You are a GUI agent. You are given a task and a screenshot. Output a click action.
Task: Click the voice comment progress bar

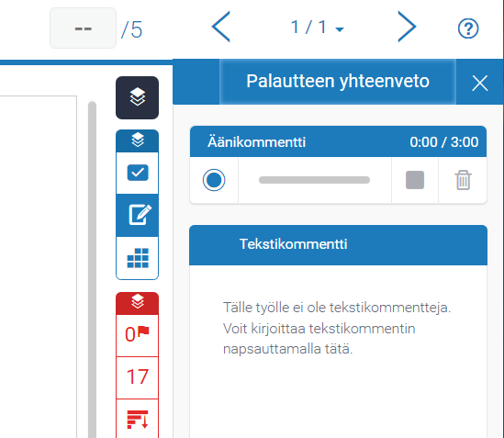click(x=314, y=180)
